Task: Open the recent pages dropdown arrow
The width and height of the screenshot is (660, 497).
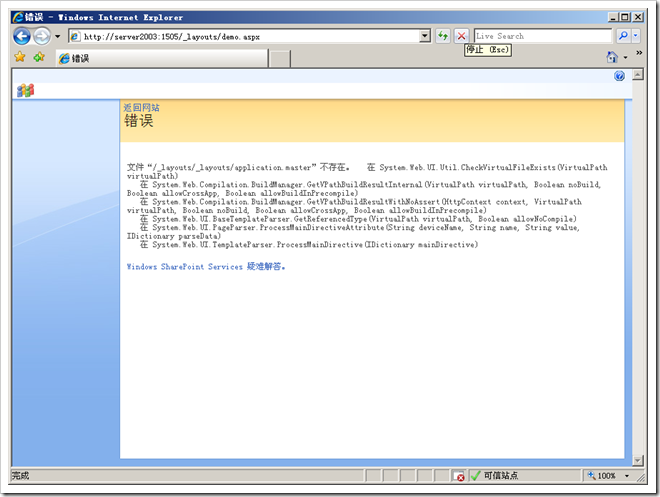Action: pos(58,37)
